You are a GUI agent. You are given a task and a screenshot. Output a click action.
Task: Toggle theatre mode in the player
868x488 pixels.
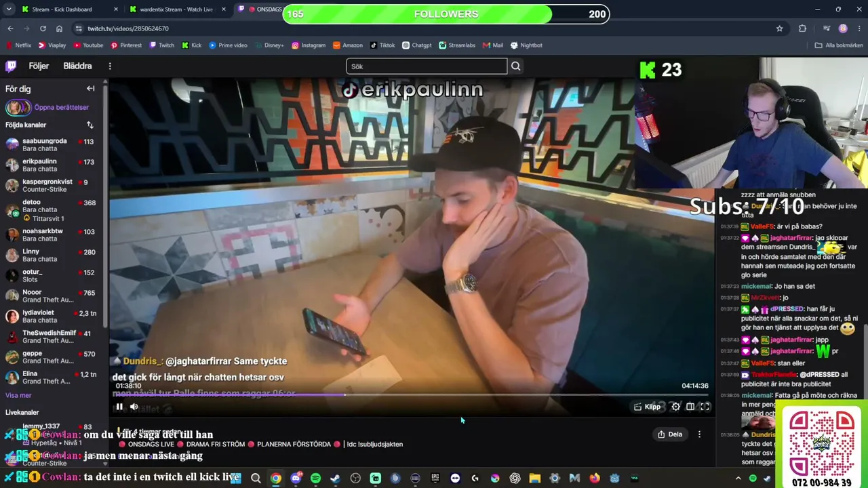point(690,407)
